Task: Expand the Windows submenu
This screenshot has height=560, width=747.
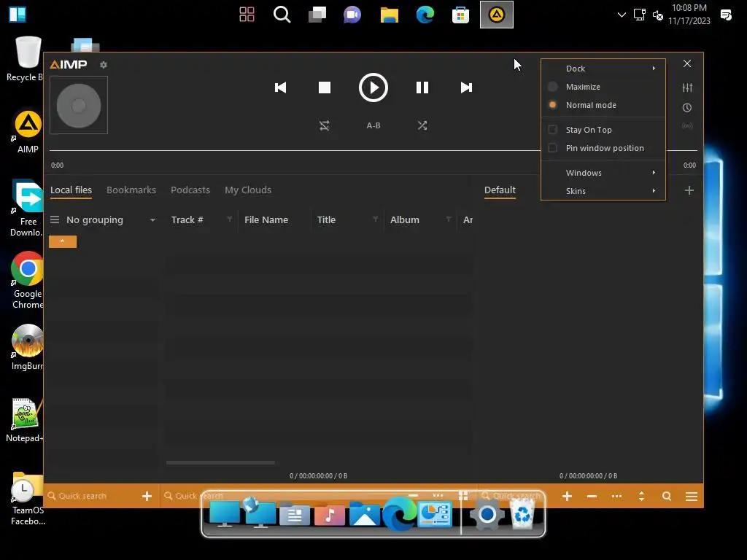Action: pyautogui.click(x=603, y=173)
